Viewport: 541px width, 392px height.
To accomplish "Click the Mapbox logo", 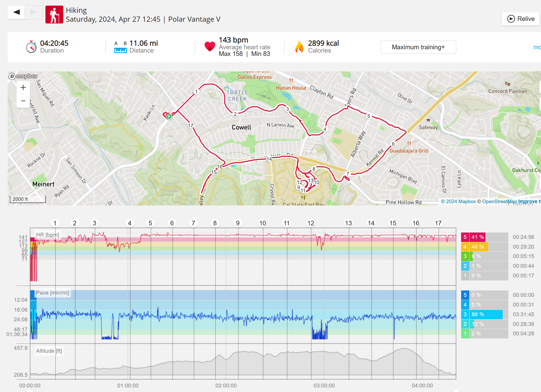I will (x=23, y=76).
